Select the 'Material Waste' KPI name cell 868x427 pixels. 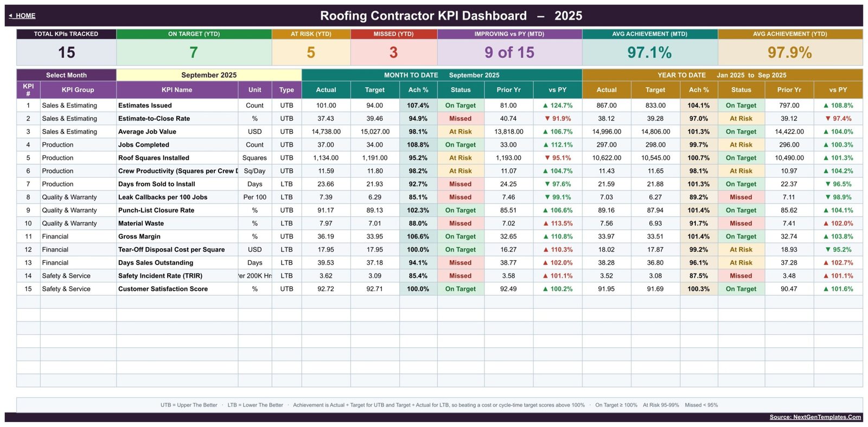coord(177,223)
